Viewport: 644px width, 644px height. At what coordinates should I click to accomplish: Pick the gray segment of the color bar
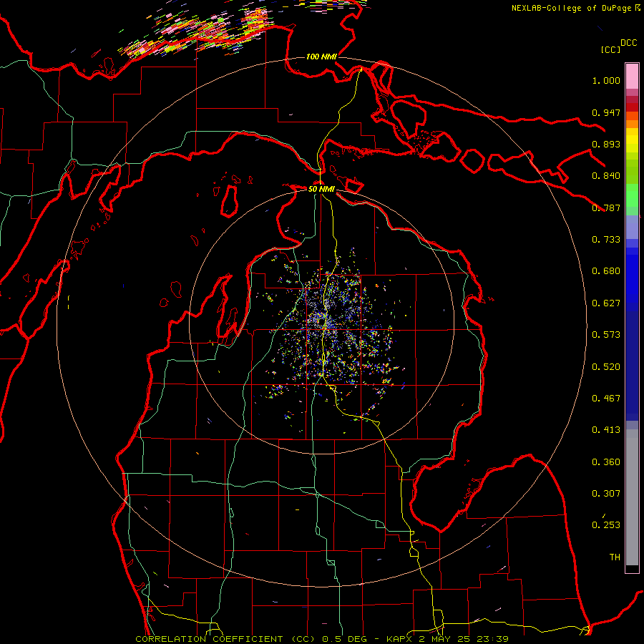pyautogui.click(x=632, y=497)
